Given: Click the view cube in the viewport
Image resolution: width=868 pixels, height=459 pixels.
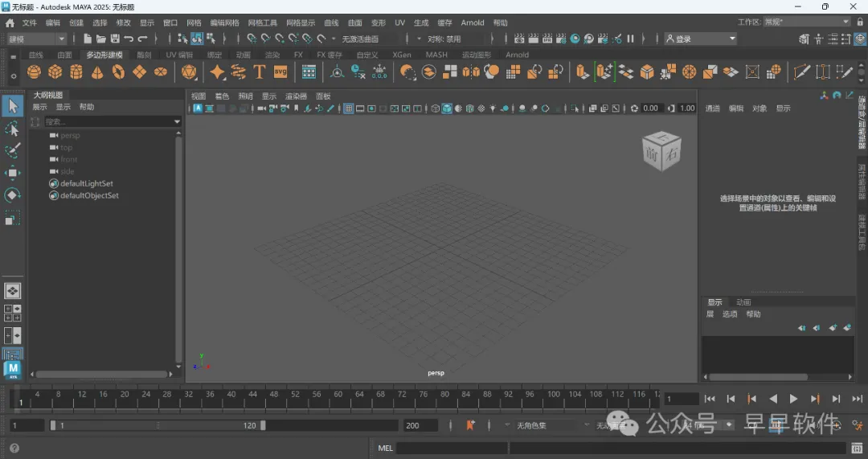Looking at the screenshot, I should [x=660, y=152].
